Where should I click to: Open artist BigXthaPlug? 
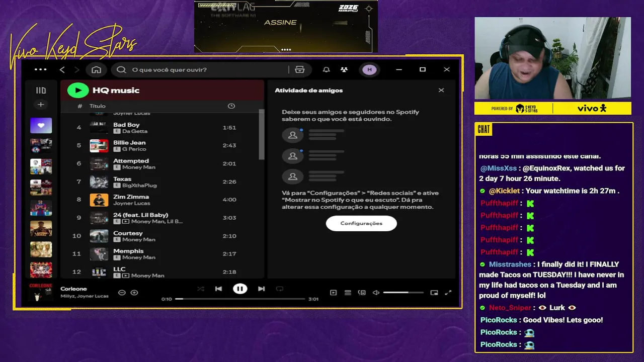[139, 186]
